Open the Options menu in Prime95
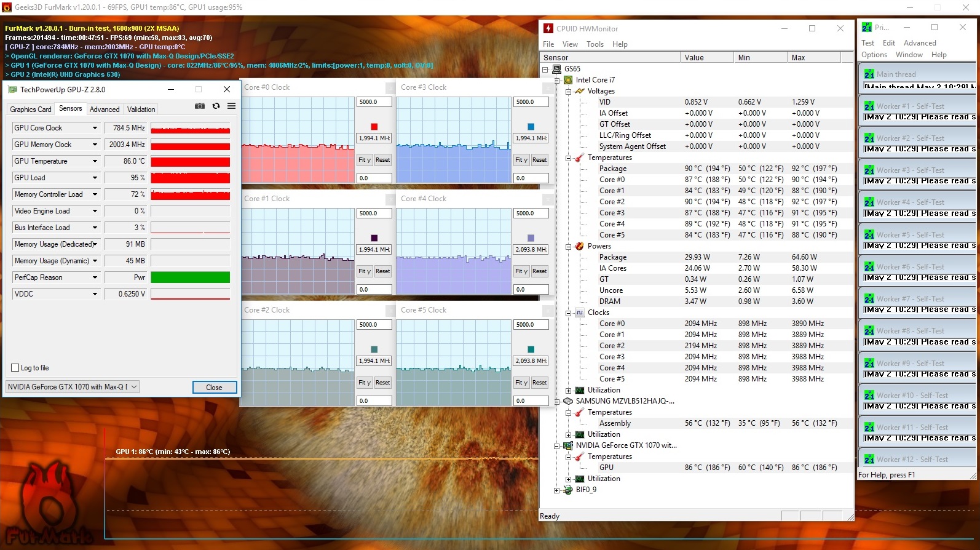Viewport: 980px width, 550px height. tap(874, 55)
